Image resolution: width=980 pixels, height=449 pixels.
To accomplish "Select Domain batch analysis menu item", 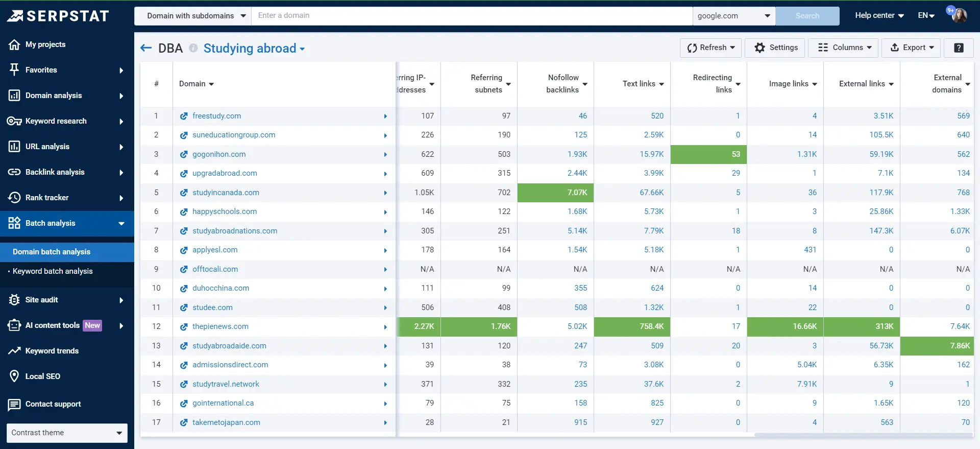I will [67, 252].
